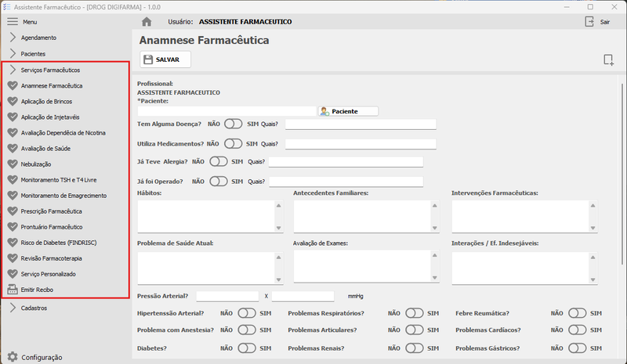Click heart icon beside Serviço Personalizado
The image size is (627, 364).
[13, 274]
